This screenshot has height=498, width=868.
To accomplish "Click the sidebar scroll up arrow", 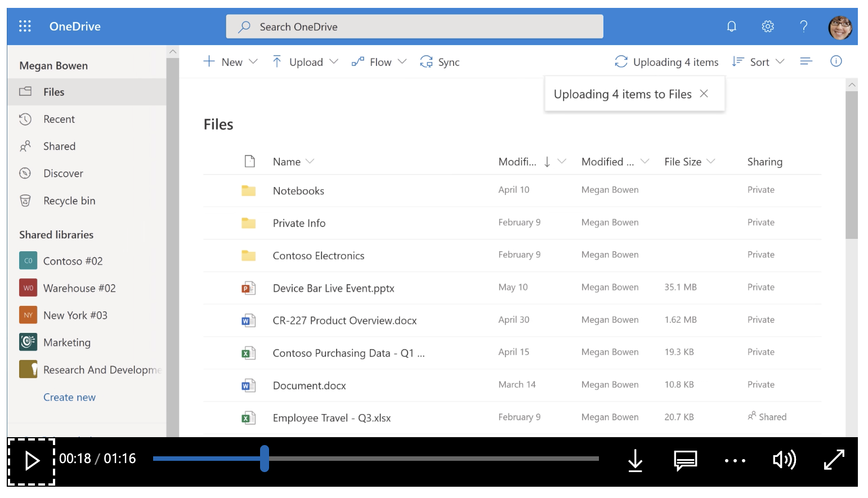I will 173,51.
